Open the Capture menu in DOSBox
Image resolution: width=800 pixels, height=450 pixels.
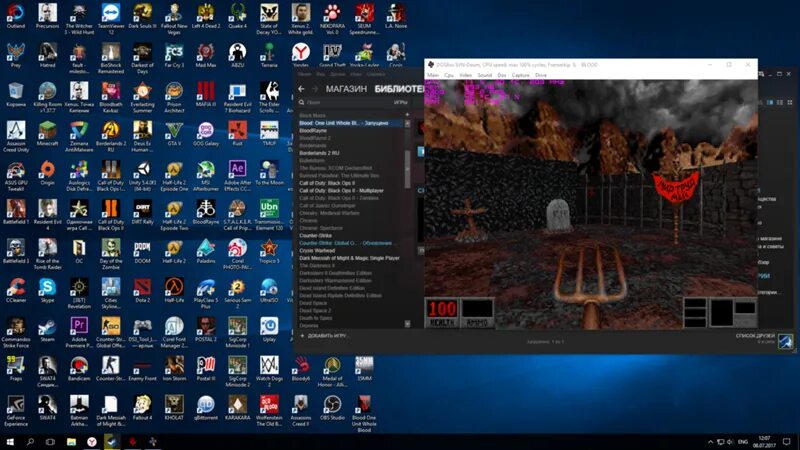coord(520,75)
